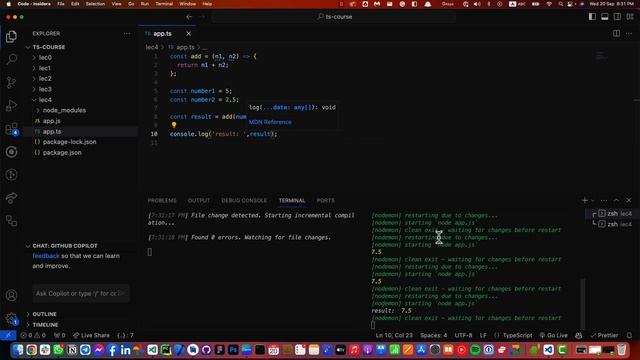The image size is (640, 360).
Task: Open the Manage settings gear
Action: pos(11,318)
